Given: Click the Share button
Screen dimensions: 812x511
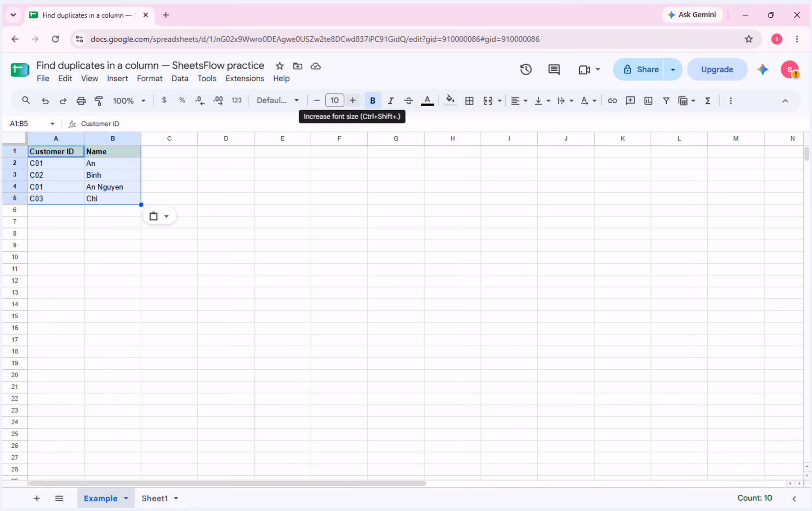Looking at the screenshot, I should [639, 70].
